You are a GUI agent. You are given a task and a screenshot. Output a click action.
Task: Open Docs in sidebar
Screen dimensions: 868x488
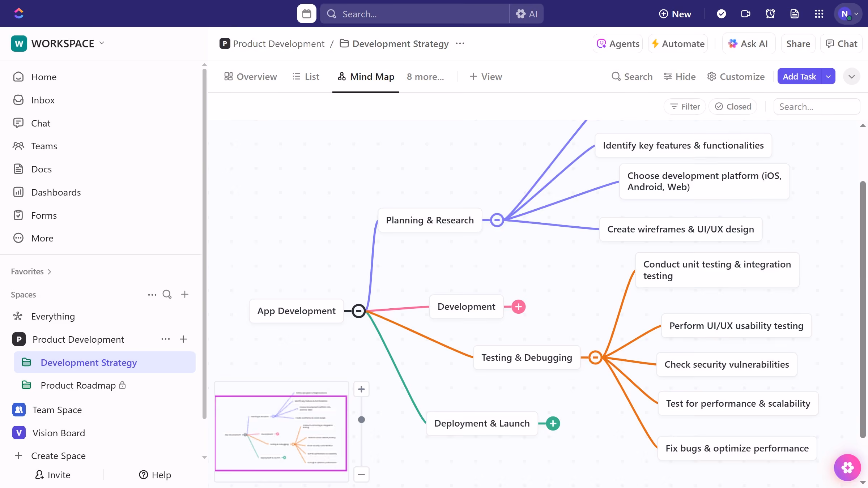(x=41, y=169)
